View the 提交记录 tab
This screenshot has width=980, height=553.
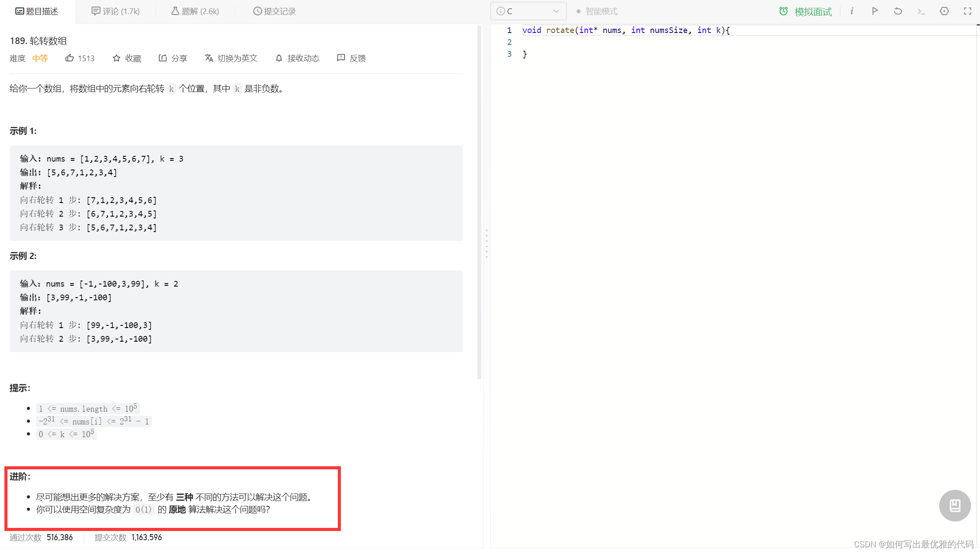click(x=274, y=11)
